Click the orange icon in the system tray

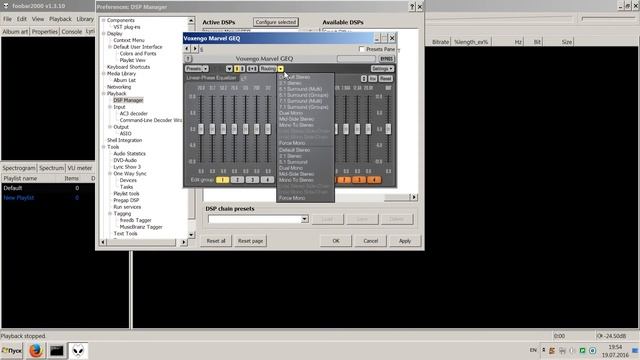click(x=552, y=351)
